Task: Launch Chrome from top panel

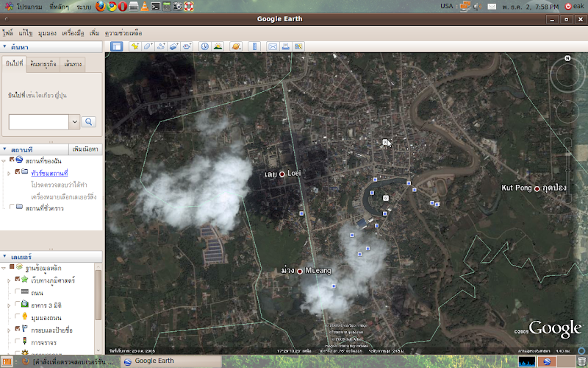Action: coord(112,7)
